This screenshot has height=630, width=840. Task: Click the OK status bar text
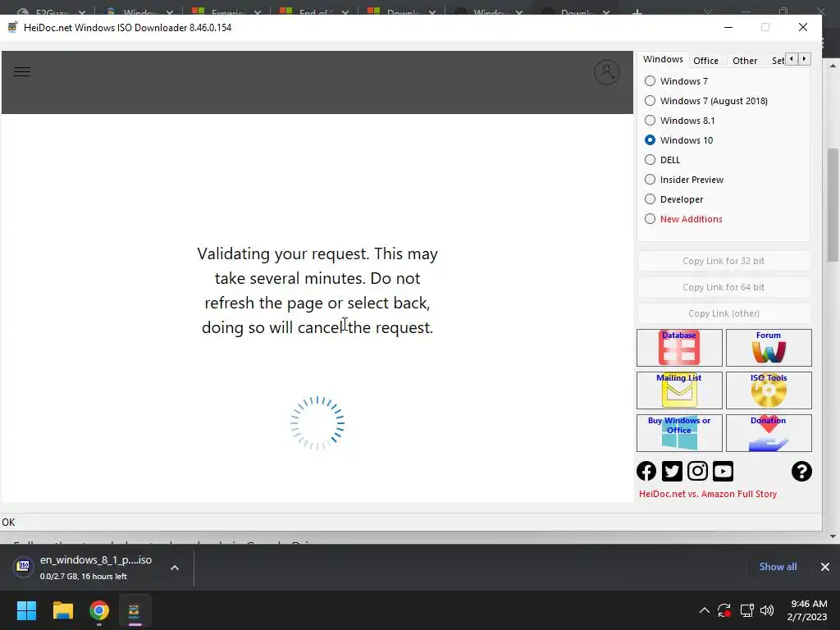[8, 522]
